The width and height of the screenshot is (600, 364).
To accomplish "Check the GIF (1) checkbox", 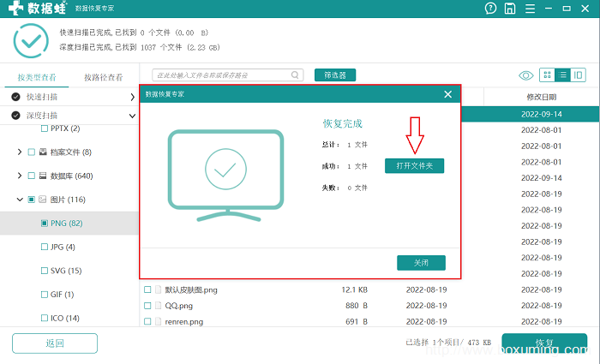I will coord(45,295).
